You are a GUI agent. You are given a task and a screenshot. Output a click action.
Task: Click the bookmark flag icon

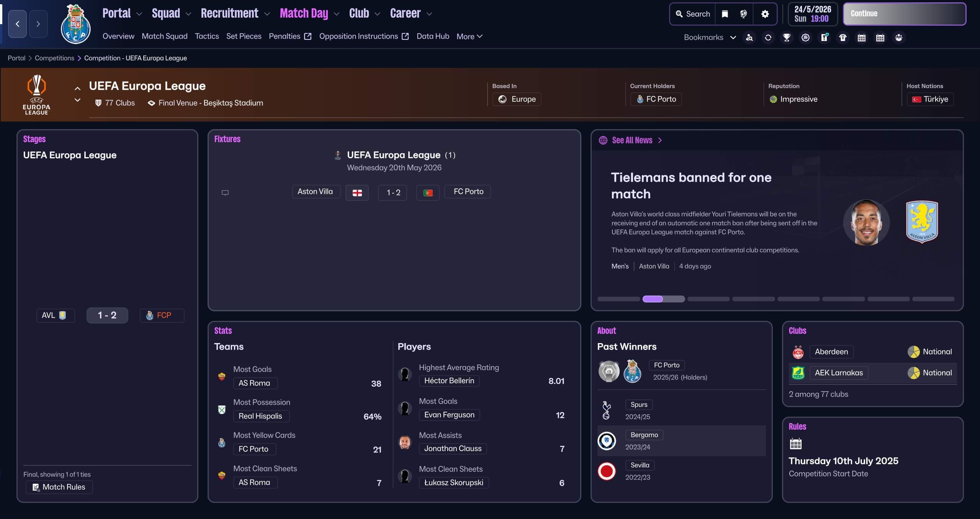point(725,14)
